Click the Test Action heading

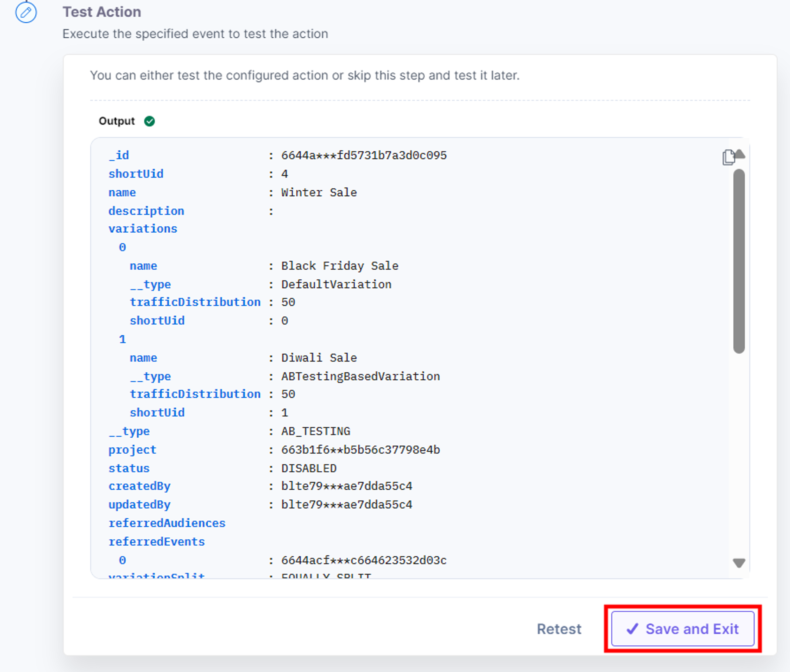coord(102,12)
